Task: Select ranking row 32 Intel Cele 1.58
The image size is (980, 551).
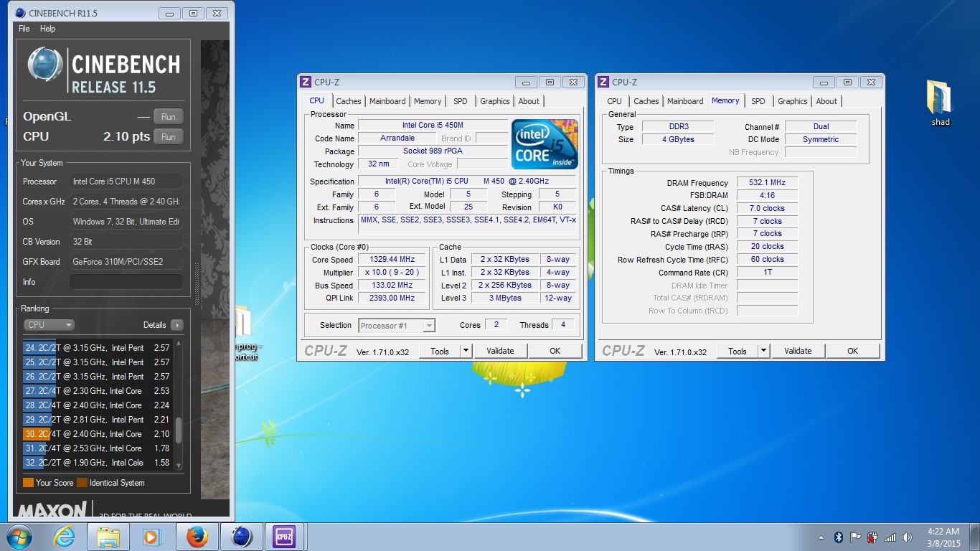Action: (97, 463)
